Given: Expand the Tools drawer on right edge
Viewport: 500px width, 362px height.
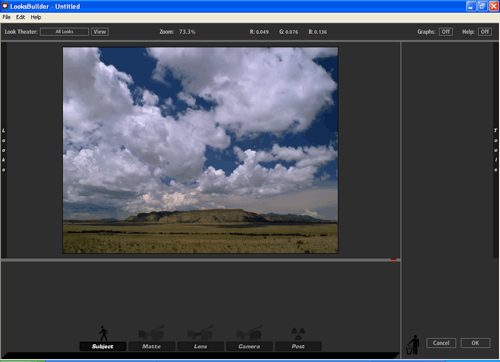Looking at the screenshot, I should click(x=496, y=150).
